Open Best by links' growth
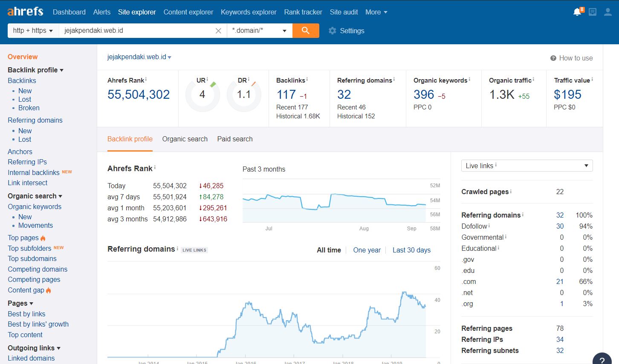The width and height of the screenshot is (619, 364). tap(38, 324)
